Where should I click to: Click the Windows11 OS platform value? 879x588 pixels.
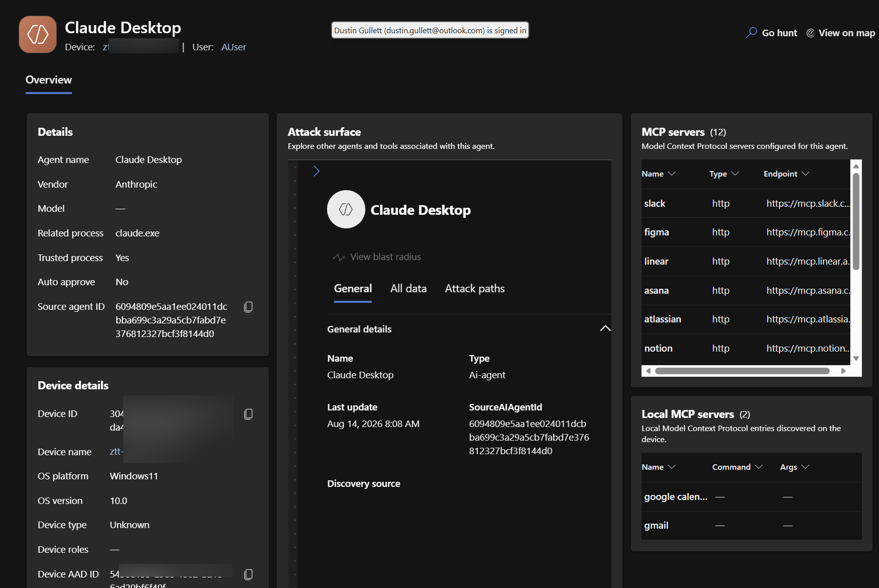click(134, 476)
